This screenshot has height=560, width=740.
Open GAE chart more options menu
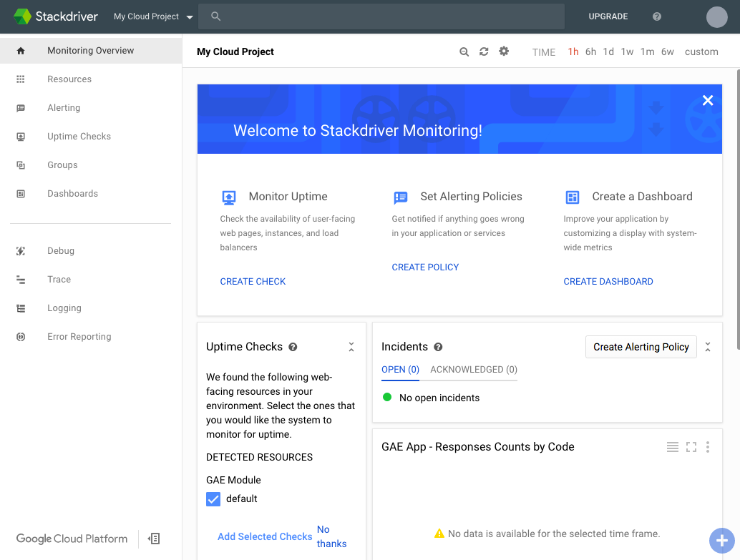707,447
